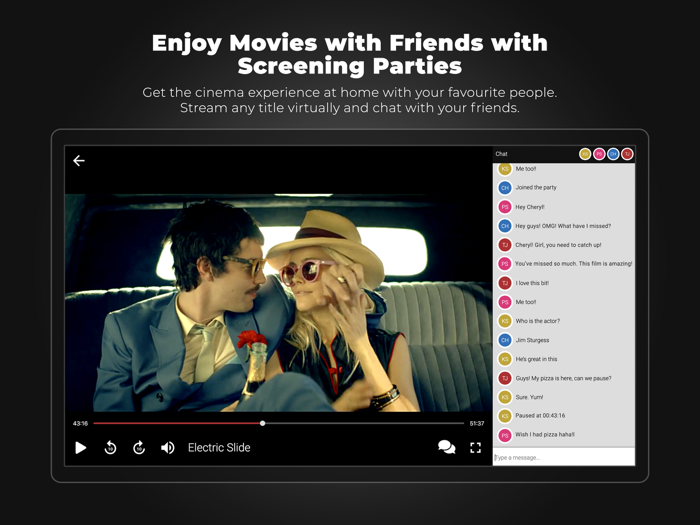Select the PS participant avatar in the chat header
700x525 pixels.
[599, 154]
